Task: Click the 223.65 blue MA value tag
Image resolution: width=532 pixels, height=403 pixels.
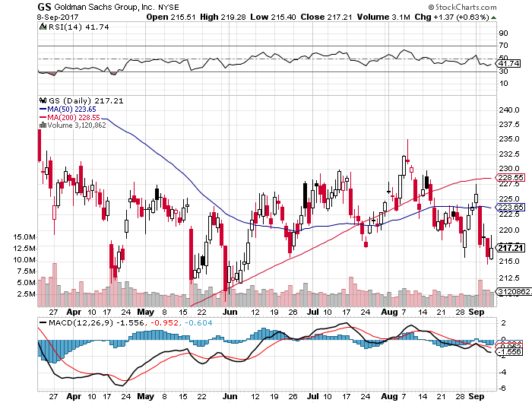Action: click(x=510, y=207)
